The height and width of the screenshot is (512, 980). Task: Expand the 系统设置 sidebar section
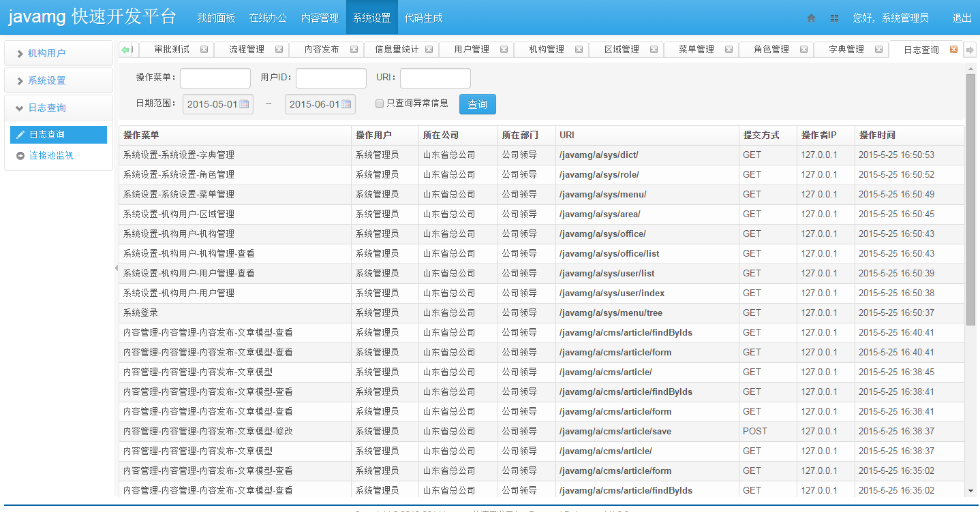(x=58, y=80)
